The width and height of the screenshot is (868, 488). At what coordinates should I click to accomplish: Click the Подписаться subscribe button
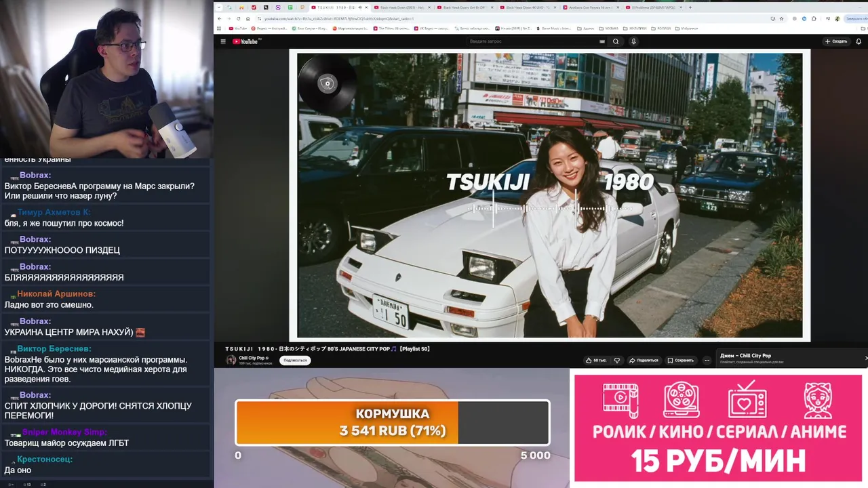(x=295, y=360)
